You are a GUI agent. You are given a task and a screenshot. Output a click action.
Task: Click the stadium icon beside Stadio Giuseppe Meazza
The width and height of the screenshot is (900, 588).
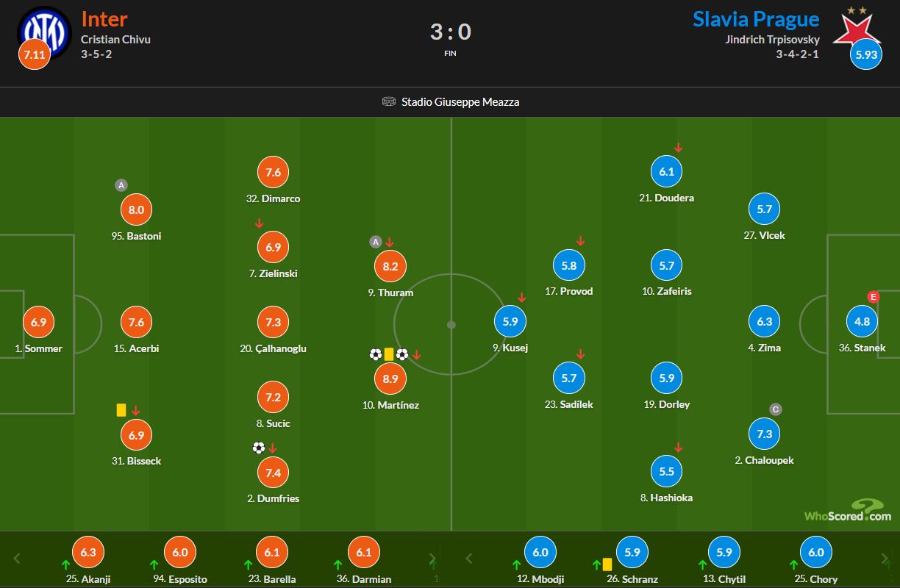[x=389, y=102]
